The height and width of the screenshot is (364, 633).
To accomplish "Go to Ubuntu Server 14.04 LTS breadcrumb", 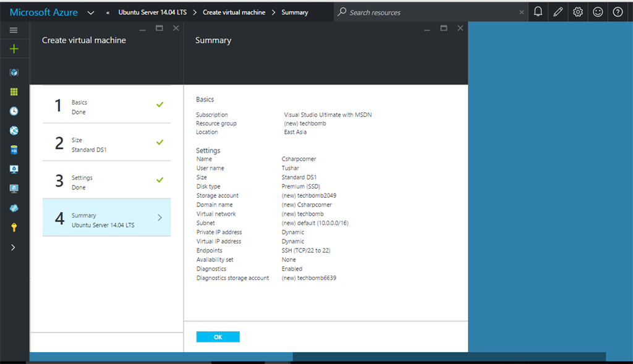I will [x=153, y=12].
